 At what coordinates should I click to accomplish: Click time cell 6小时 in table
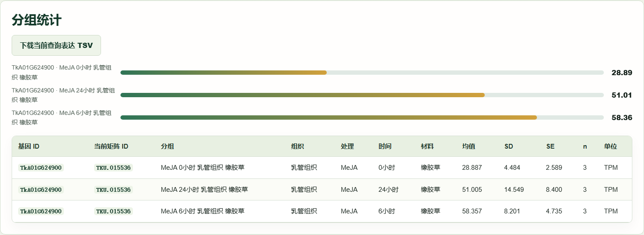(387, 211)
